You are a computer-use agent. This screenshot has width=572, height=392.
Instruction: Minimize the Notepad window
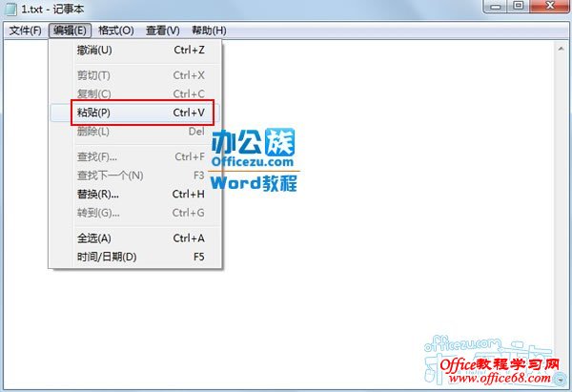[496, 7]
